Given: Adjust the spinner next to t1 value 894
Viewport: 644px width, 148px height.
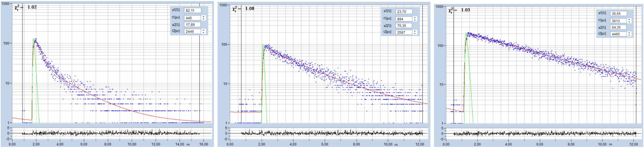Looking at the screenshot, I should 415,19.
